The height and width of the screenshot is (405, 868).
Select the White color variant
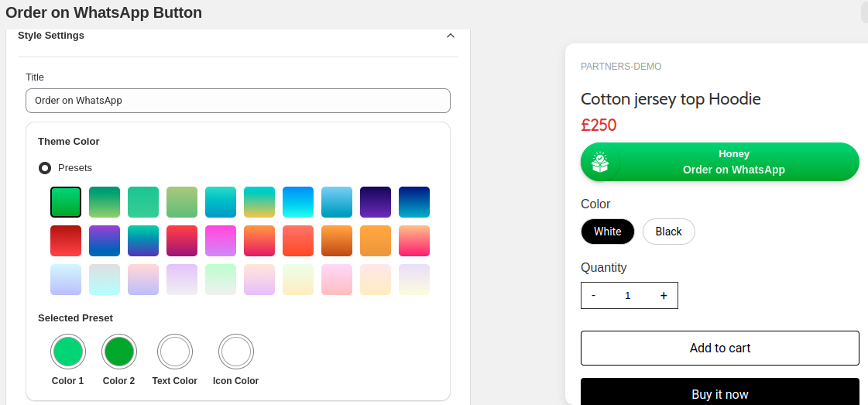(x=608, y=232)
